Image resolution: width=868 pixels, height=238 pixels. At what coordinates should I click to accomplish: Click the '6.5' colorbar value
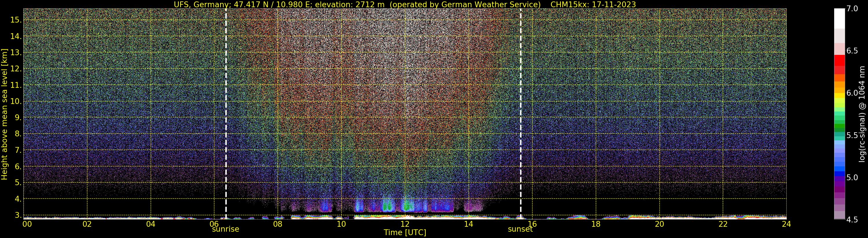click(x=852, y=51)
